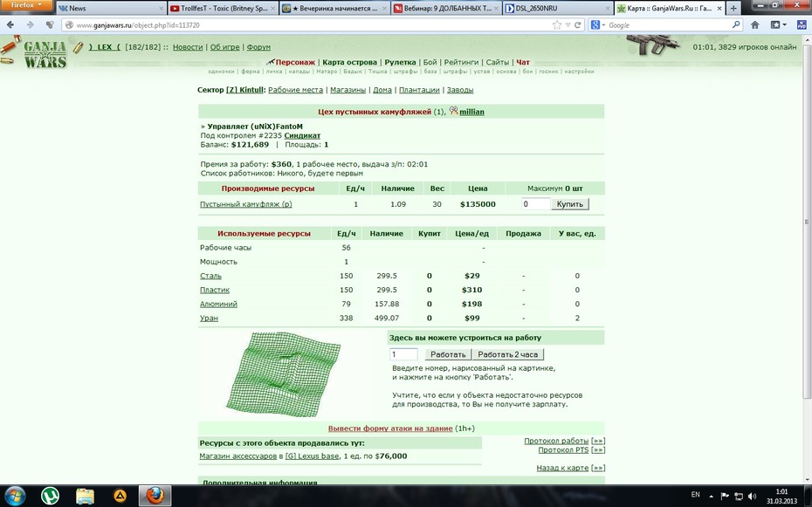Open search engine dropdown next to Google
Viewport: 812px width, 507px height.
(596, 24)
